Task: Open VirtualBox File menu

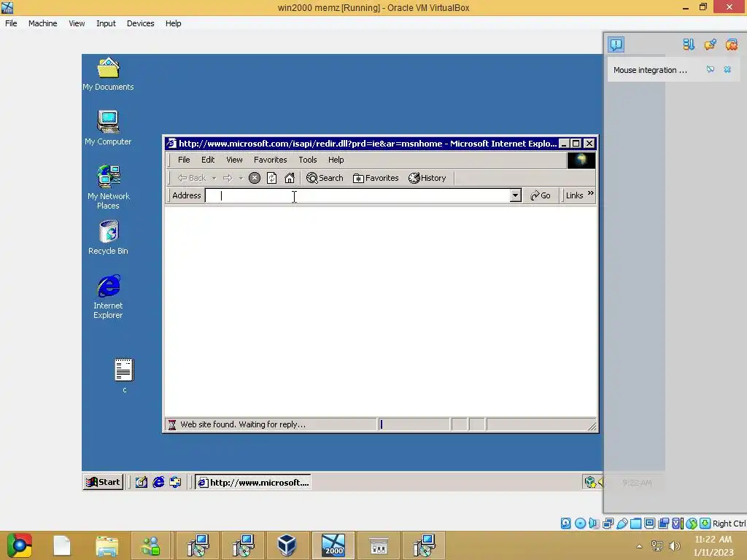Action: coord(11,23)
